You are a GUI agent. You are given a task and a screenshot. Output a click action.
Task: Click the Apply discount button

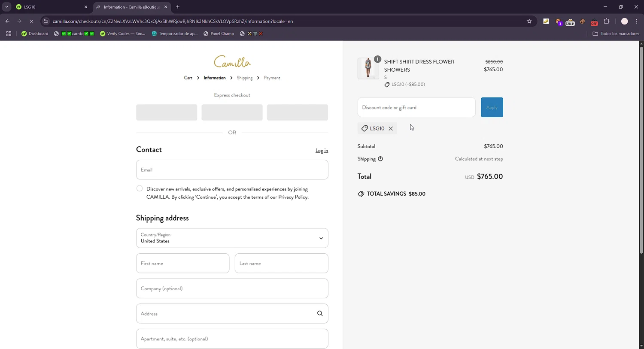click(492, 107)
